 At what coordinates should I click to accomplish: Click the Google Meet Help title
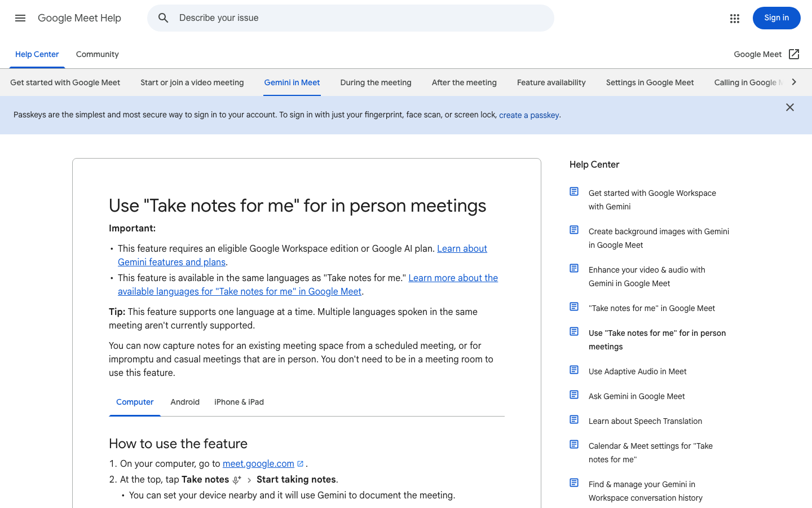80,18
